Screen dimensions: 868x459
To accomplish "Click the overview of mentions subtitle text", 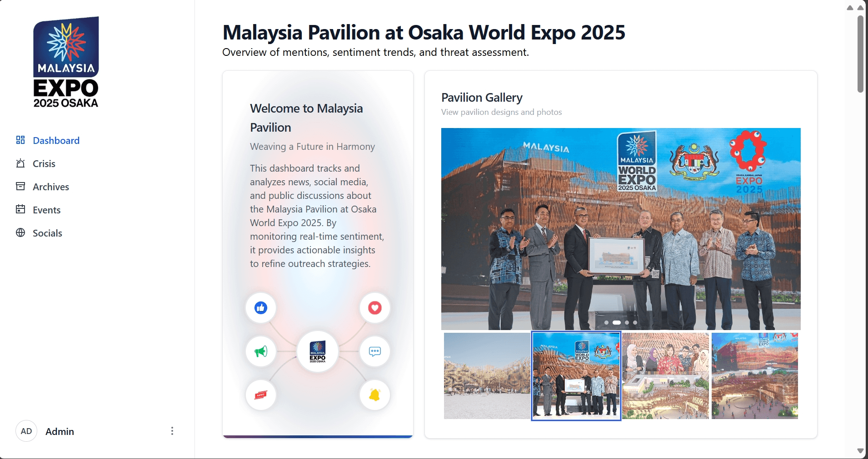I will tap(375, 52).
